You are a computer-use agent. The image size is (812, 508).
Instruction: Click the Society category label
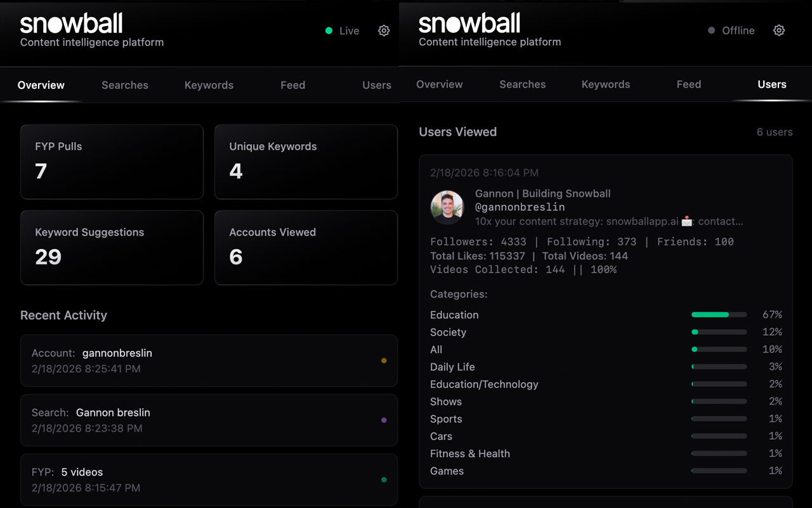[x=448, y=332]
